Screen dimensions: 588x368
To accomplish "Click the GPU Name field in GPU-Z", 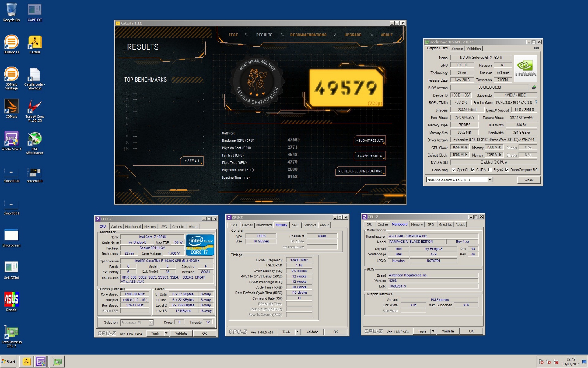I will coord(481,58).
